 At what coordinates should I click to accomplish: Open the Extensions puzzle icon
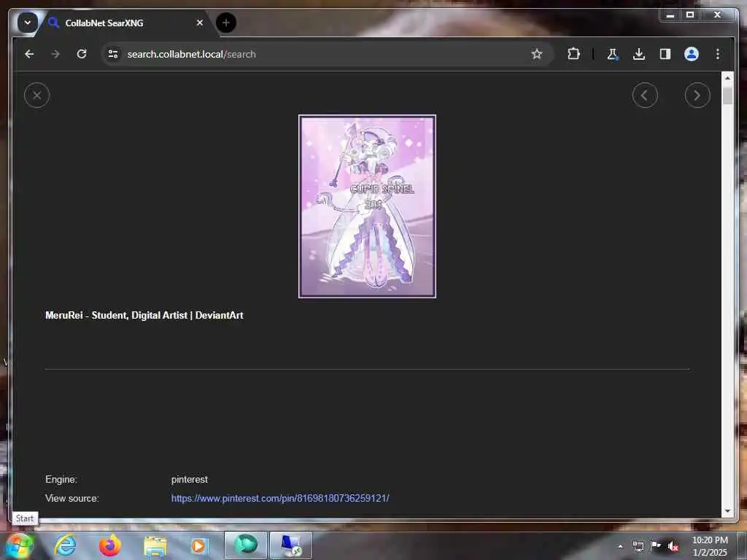point(573,54)
